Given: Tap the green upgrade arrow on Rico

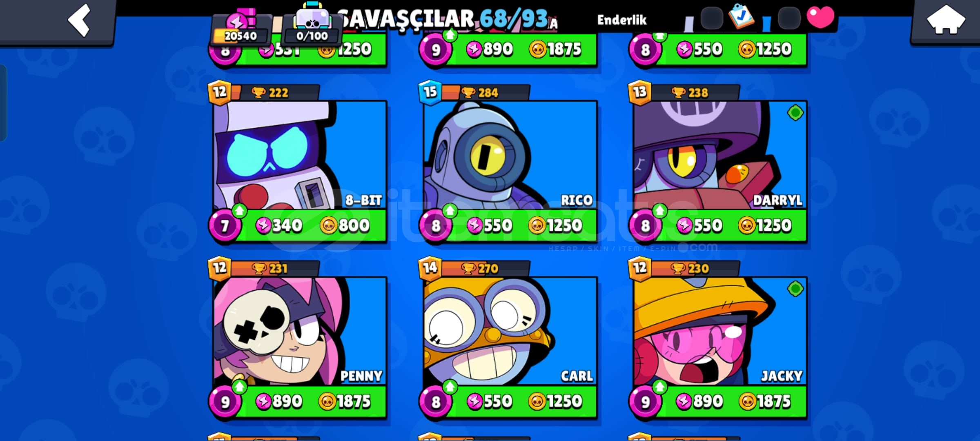Looking at the screenshot, I should (x=450, y=211).
